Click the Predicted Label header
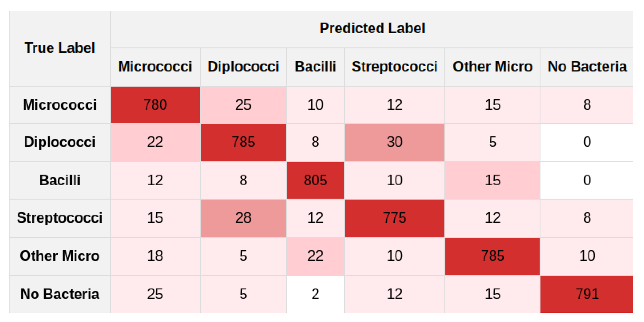 click(372, 28)
